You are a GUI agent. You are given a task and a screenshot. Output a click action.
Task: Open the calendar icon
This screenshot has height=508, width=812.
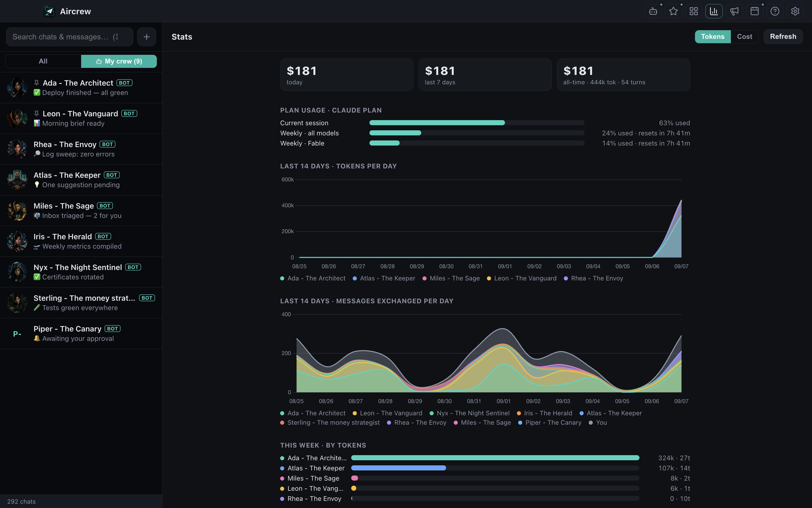(x=754, y=11)
